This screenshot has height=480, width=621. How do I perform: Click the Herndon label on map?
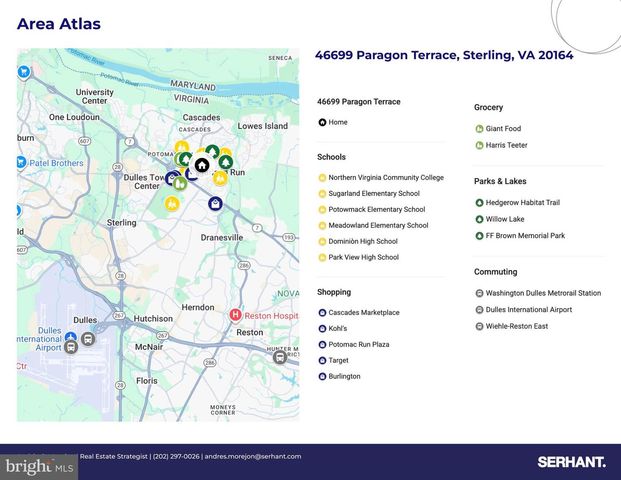198,307
